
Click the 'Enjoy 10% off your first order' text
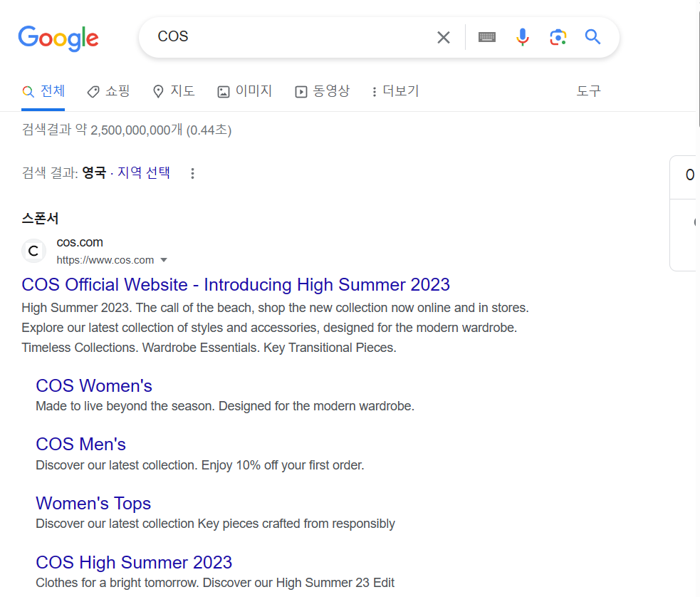point(283,465)
